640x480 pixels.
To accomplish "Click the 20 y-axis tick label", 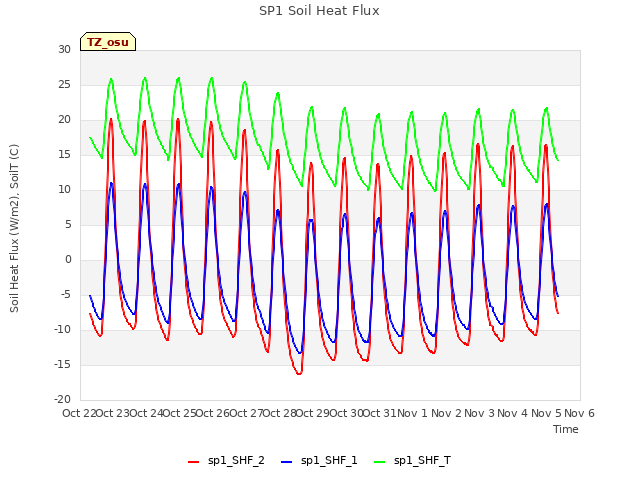I will point(64,120).
